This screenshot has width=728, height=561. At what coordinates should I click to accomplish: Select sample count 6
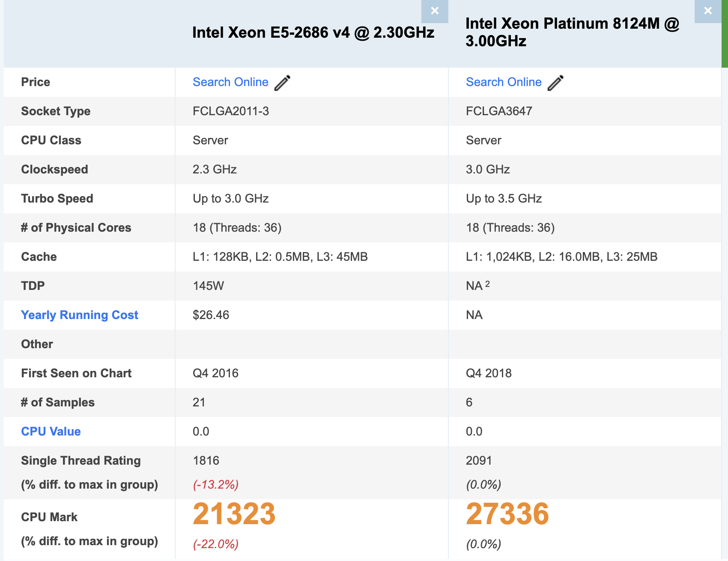pyautogui.click(x=469, y=402)
